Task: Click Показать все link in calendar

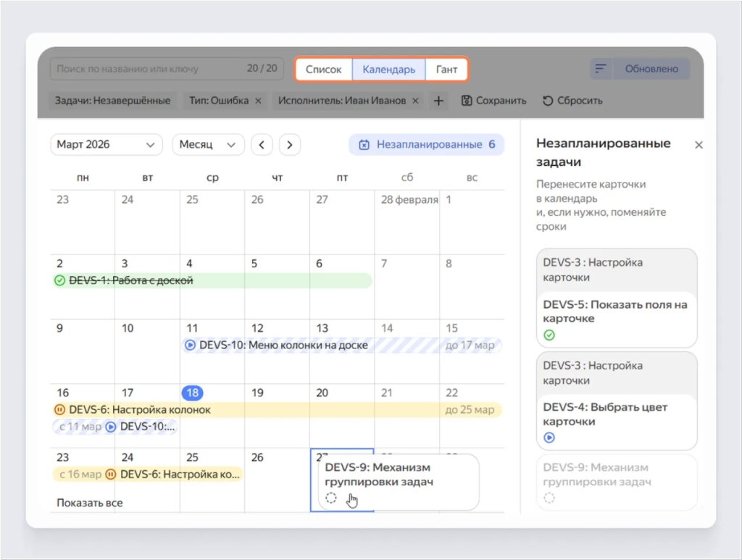Action: [90, 503]
